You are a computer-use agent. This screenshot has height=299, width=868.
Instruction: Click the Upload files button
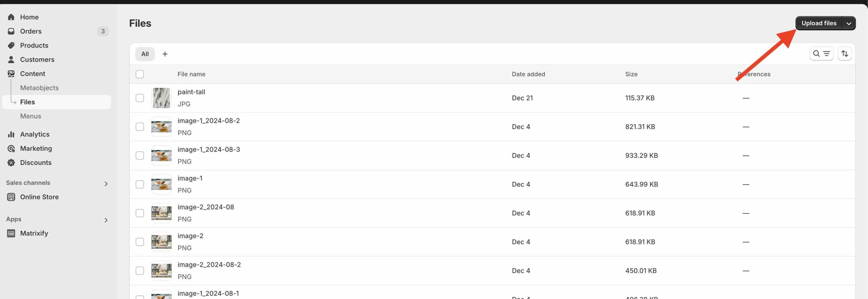818,23
